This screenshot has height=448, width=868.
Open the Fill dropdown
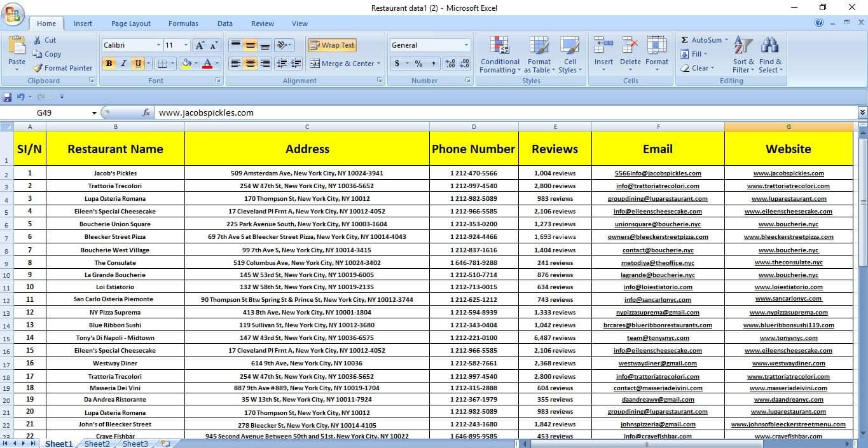click(694, 54)
